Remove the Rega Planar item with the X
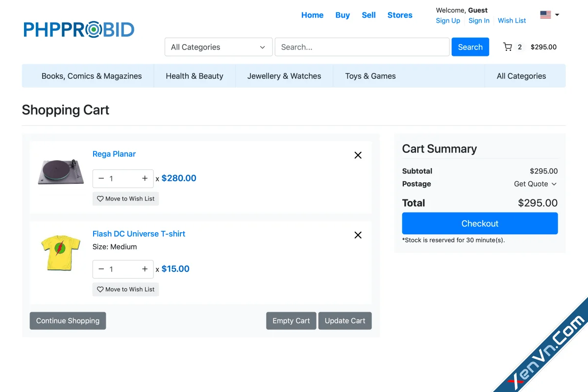The image size is (588, 392). [358, 155]
